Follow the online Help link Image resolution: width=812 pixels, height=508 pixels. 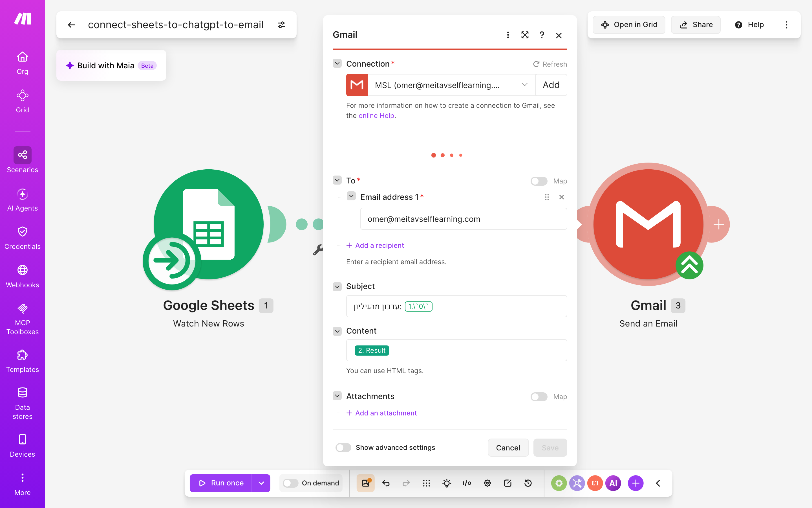point(376,116)
